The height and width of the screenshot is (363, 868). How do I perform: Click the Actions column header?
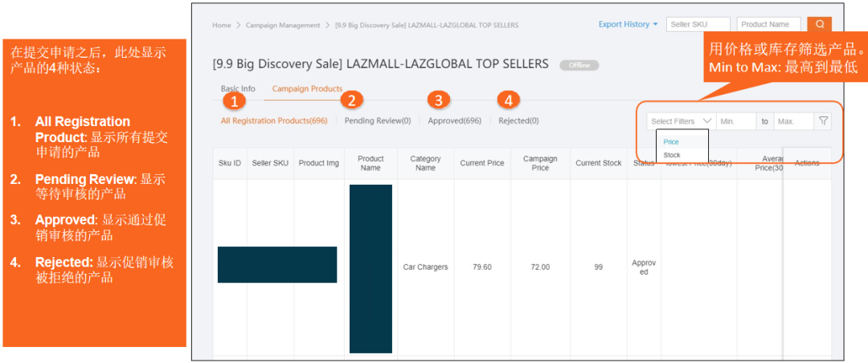(807, 163)
